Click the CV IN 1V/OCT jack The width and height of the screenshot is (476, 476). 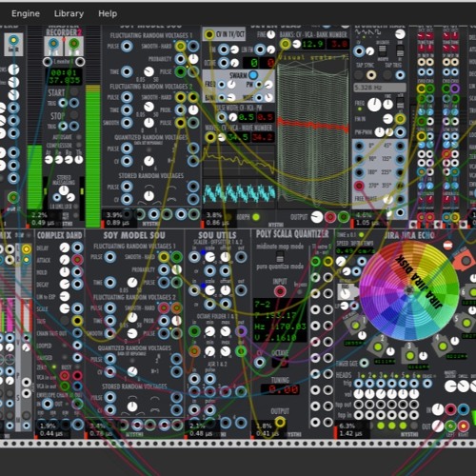point(209,34)
